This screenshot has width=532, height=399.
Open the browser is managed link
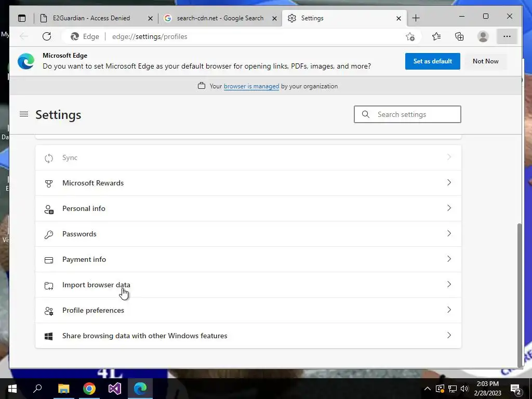point(251,86)
